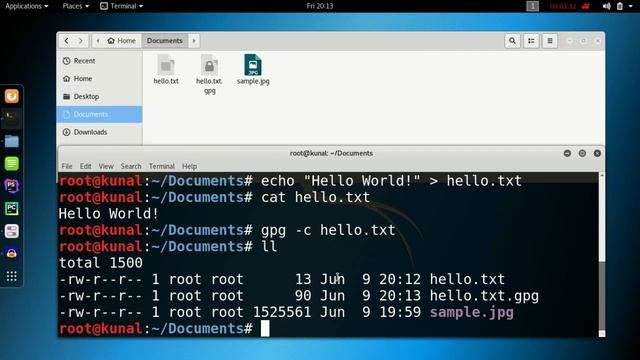Open the terminal Help menu

[x=189, y=166]
